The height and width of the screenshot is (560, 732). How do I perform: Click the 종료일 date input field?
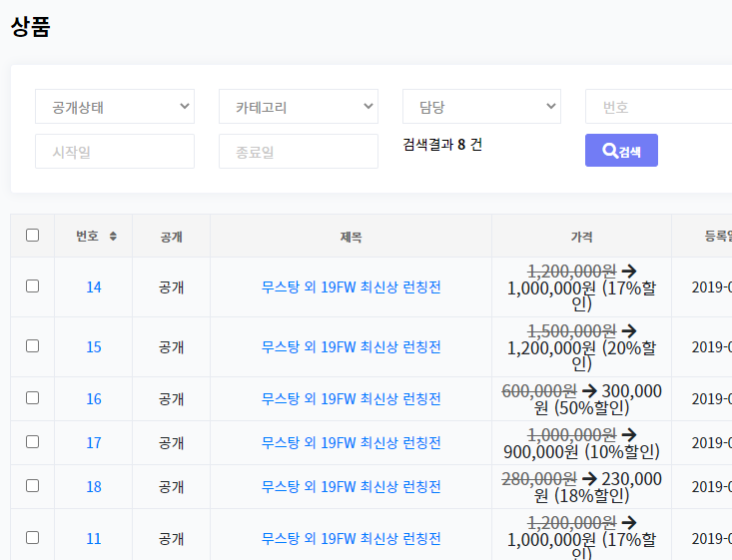[x=298, y=152]
